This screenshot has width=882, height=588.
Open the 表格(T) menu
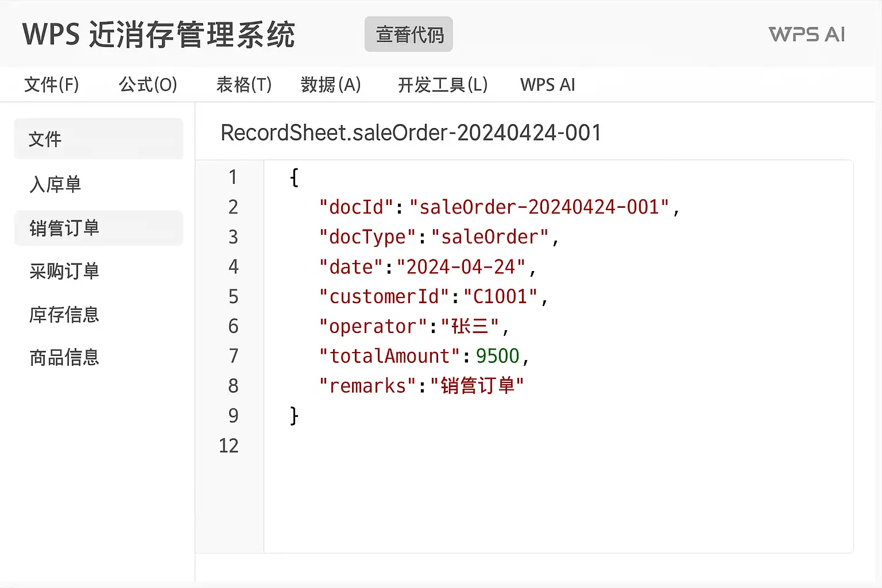[243, 85]
